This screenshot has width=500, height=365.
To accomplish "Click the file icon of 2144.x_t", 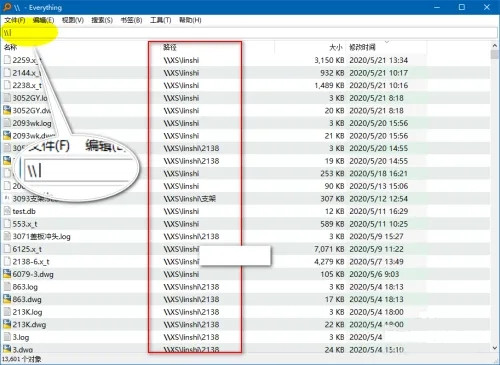I will pyautogui.click(x=7, y=73).
